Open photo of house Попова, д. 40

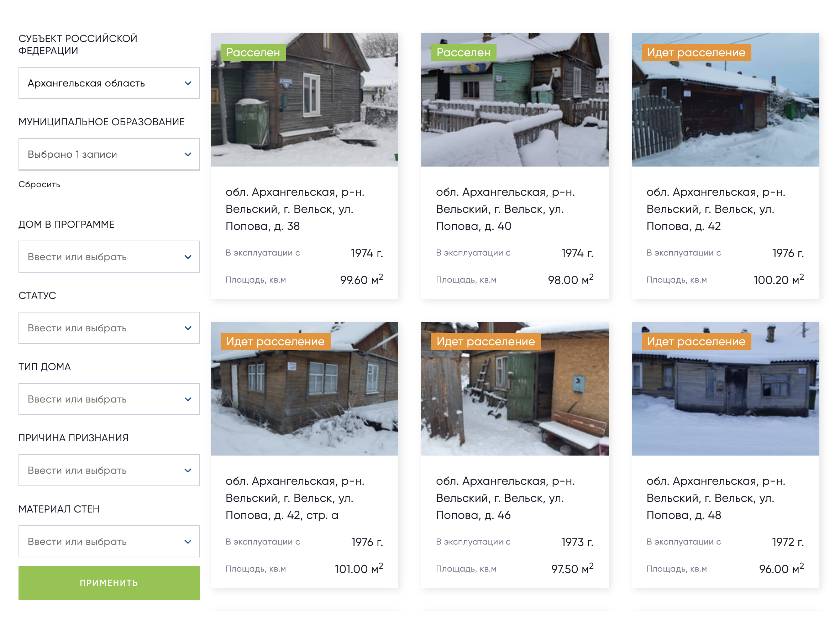[515, 100]
